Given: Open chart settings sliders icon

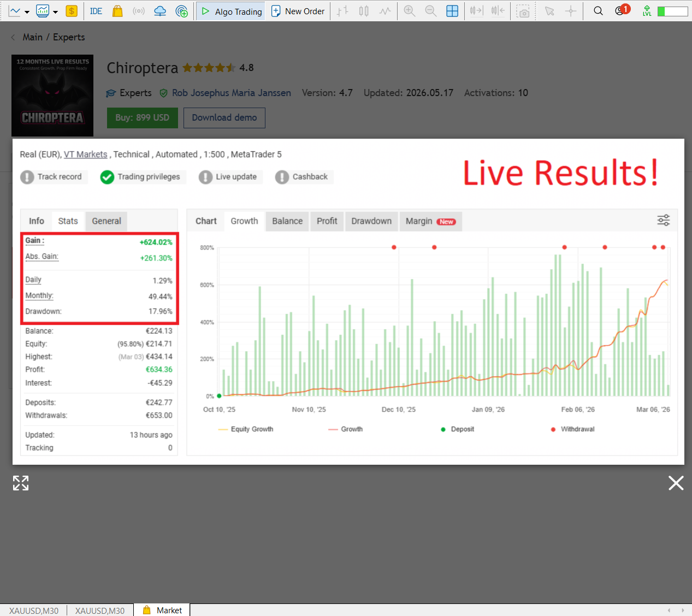Looking at the screenshot, I should point(664,220).
